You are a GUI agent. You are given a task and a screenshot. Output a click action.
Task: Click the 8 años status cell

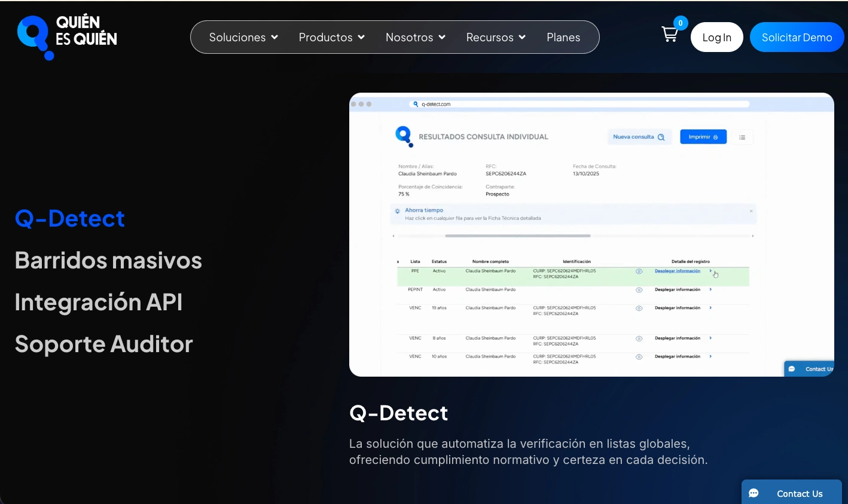click(x=440, y=338)
